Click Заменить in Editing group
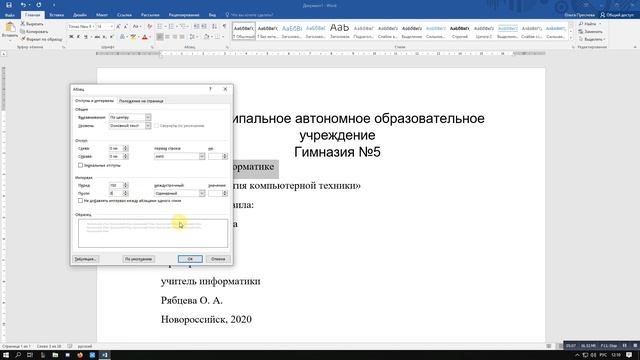640x360 pixels. point(590,31)
